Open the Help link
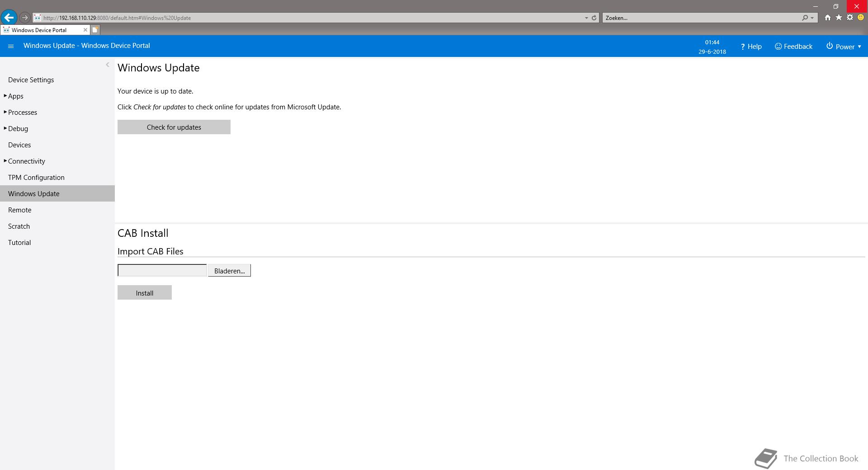Viewport: 868px width, 470px height. (x=751, y=47)
